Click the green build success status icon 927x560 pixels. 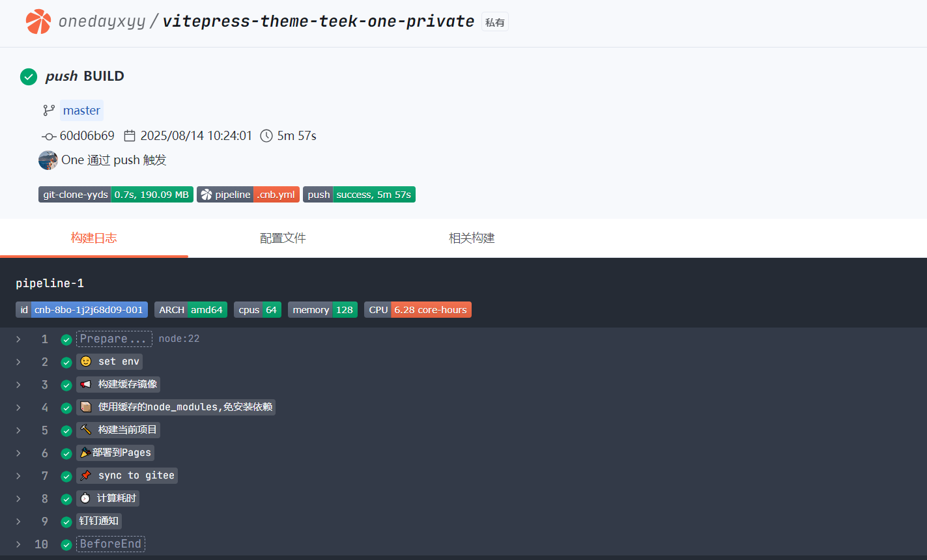click(29, 76)
